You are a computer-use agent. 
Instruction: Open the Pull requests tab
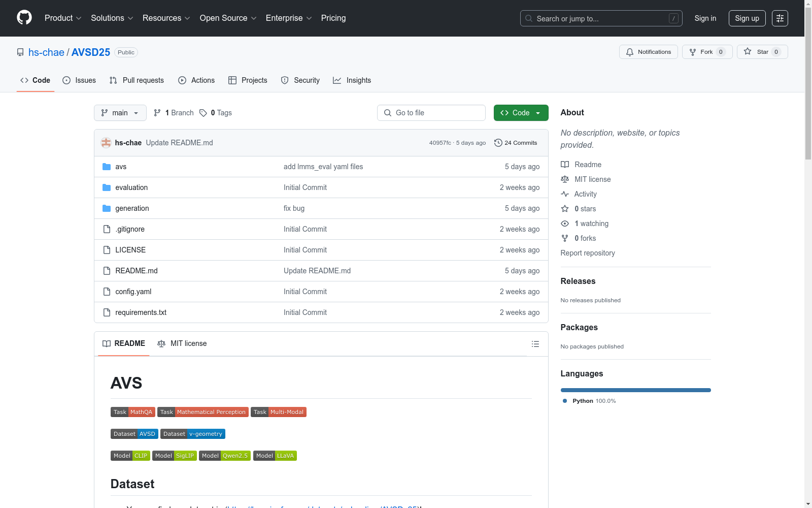[x=137, y=80]
